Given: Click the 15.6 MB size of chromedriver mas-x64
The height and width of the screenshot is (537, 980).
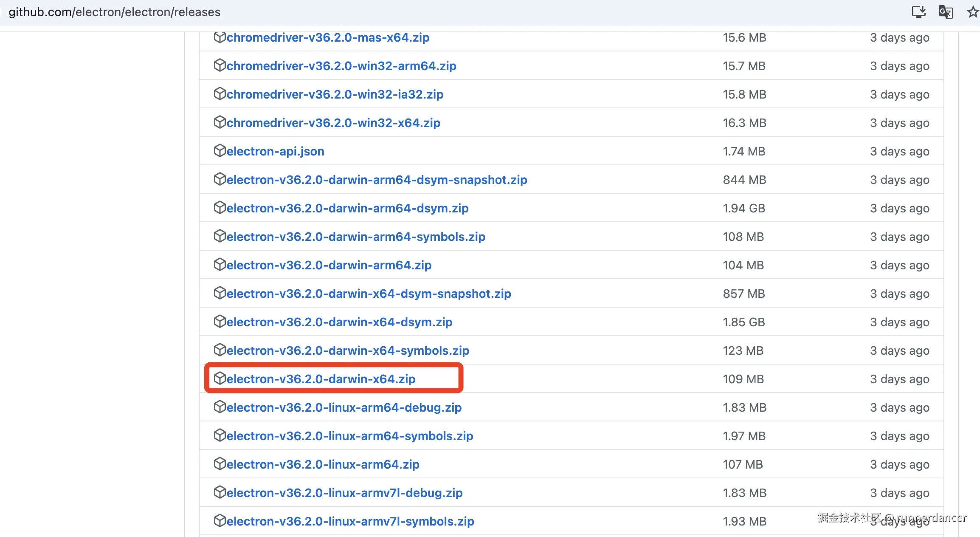Looking at the screenshot, I should click(744, 37).
